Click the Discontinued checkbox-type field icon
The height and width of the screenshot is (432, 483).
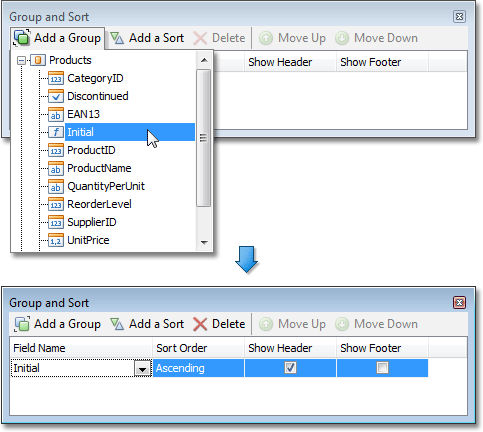coord(56,96)
